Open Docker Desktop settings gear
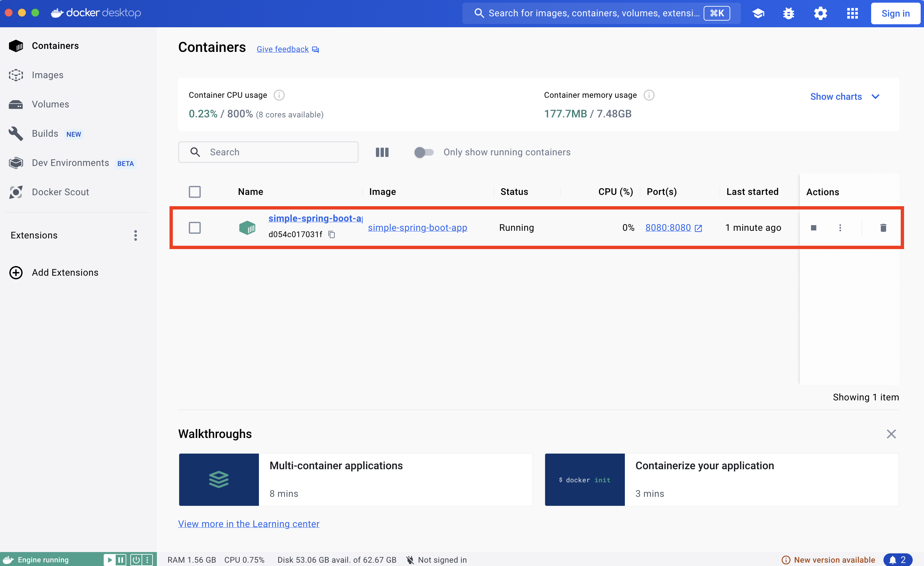The width and height of the screenshot is (924, 566). tap(820, 14)
